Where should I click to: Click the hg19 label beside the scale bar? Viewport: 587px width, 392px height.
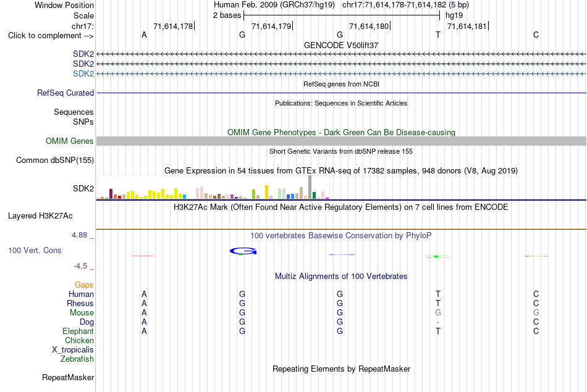[x=454, y=15]
